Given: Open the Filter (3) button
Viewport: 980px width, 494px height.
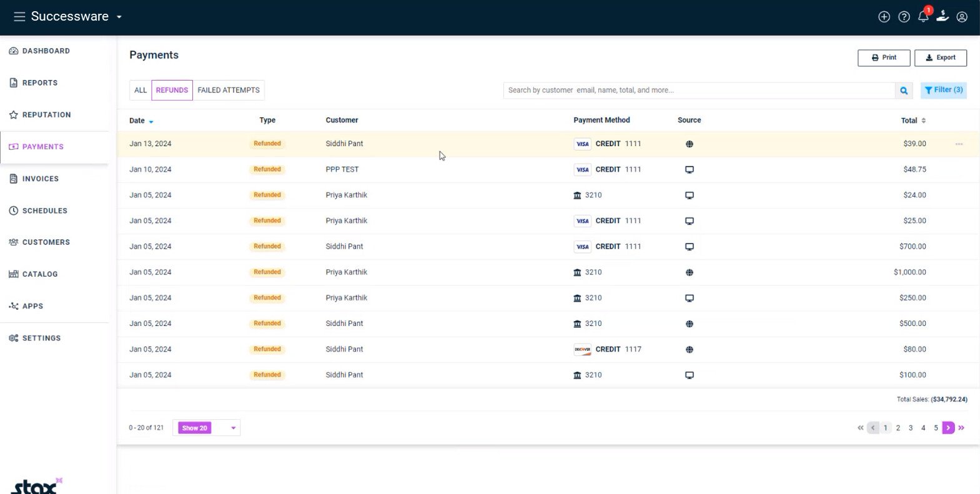Looking at the screenshot, I should click(x=943, y=90).
